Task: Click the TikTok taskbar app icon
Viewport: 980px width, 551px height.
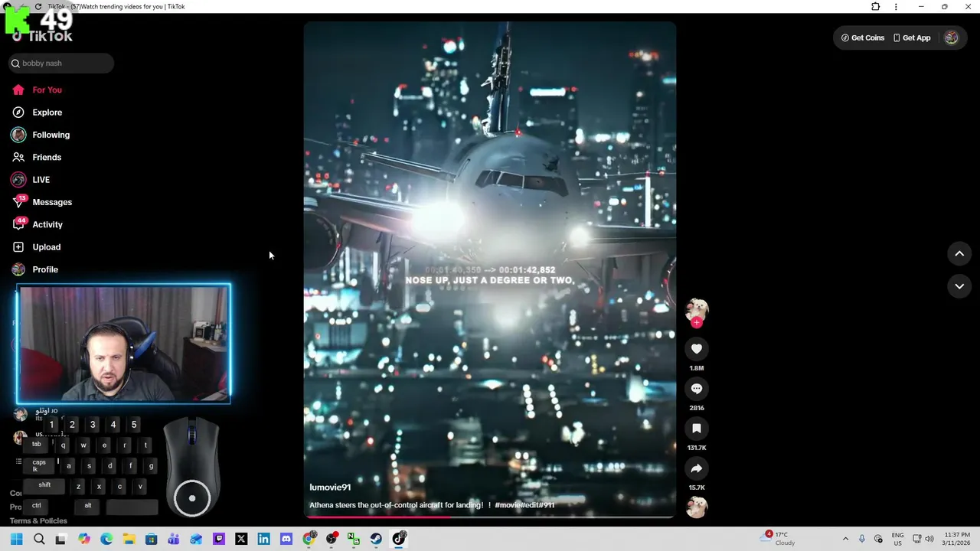Action: tap(399, 540)
